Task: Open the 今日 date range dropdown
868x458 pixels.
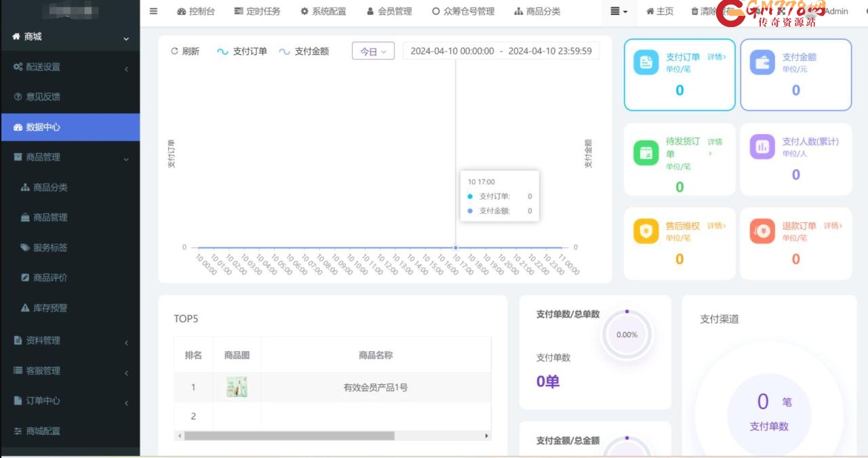Action: (373, 51)
